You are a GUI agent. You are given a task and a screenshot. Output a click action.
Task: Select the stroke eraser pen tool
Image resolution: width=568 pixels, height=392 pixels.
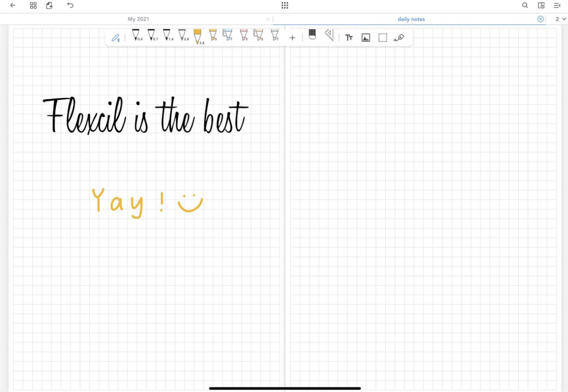point(398,38)
